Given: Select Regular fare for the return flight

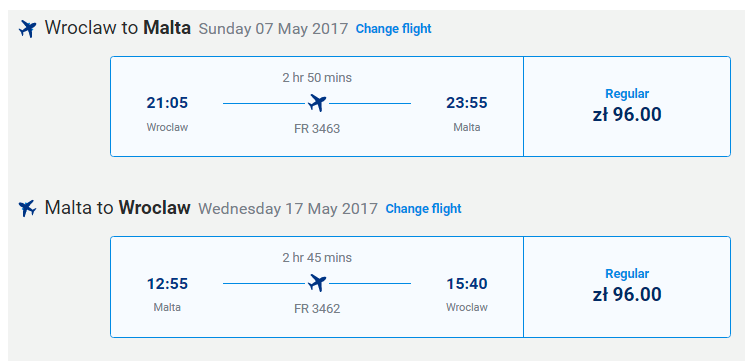Looking at the screenshot, I should [627, 287].
